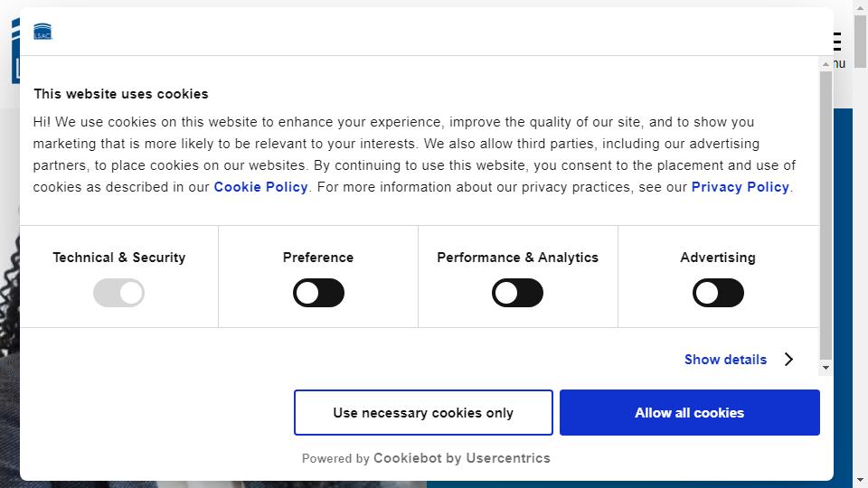Click the page scrollbar down arrow
This screenshot has width=868, height=488.
(x=860, y=480)
